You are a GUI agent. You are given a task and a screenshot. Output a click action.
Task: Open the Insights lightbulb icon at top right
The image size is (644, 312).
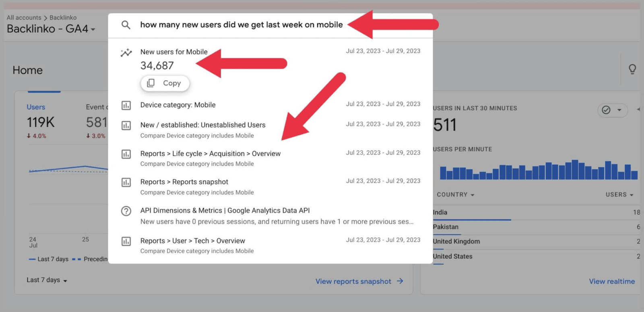(632, 69)
